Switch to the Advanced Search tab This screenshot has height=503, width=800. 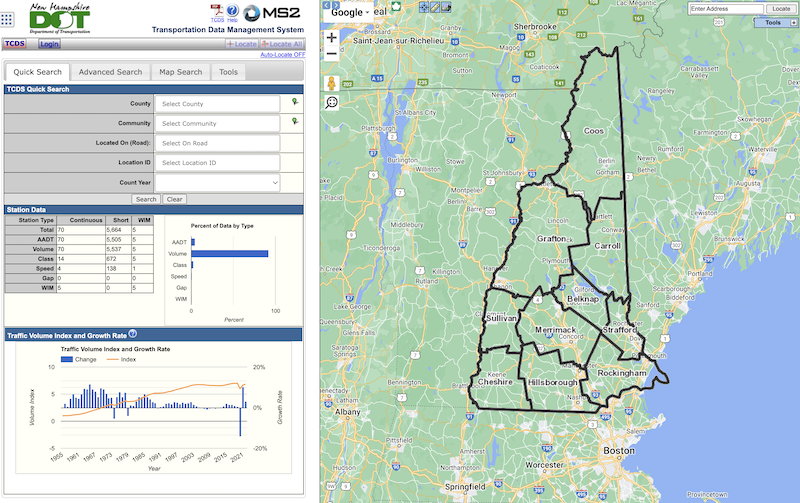(x=111, y=72)
